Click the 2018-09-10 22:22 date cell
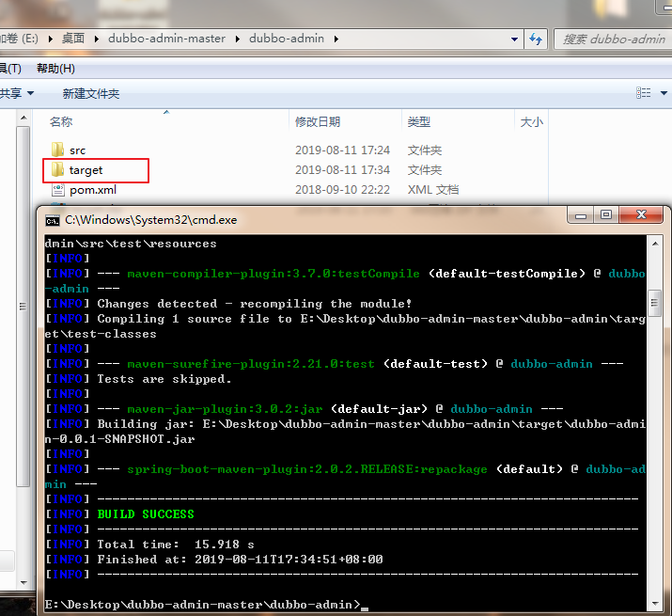672x616 pixels. pyautogui.click(x=342, y=190)
